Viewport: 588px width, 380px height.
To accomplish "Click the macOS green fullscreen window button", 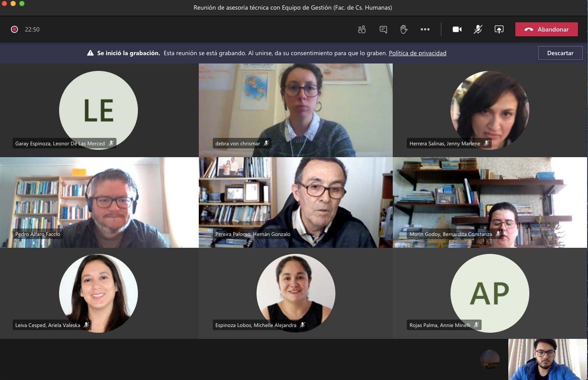I will tap(22, 4).
